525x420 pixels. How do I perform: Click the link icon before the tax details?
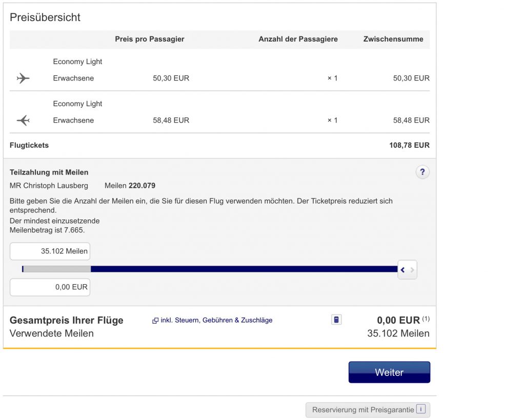click(154, 320)
